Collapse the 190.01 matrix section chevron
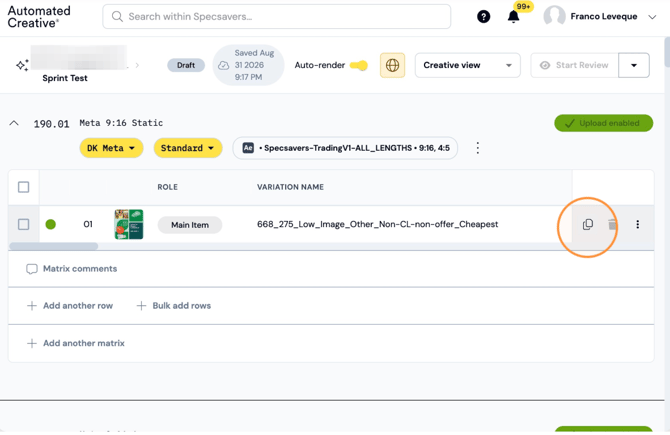 pyautogui.click(x=14, y=123)
